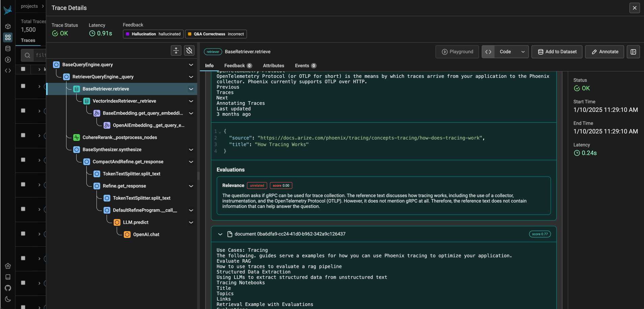
Task: Open the Feedback tab of the span
Action: (x=235, y=65)
